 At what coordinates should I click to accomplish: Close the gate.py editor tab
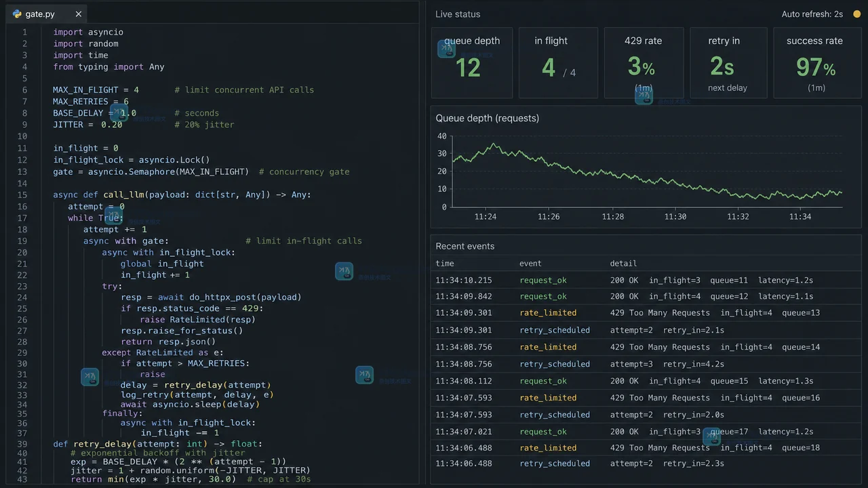79,14
